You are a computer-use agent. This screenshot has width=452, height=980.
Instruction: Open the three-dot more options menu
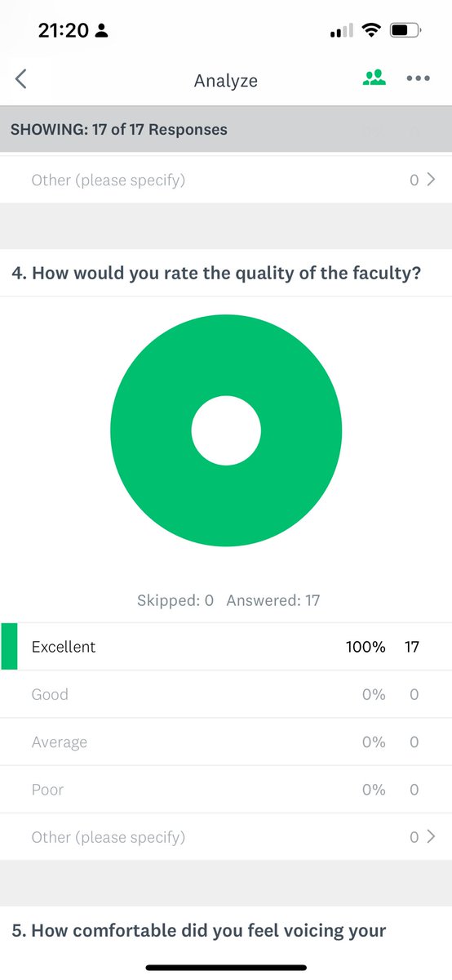[x=418, y=78]
